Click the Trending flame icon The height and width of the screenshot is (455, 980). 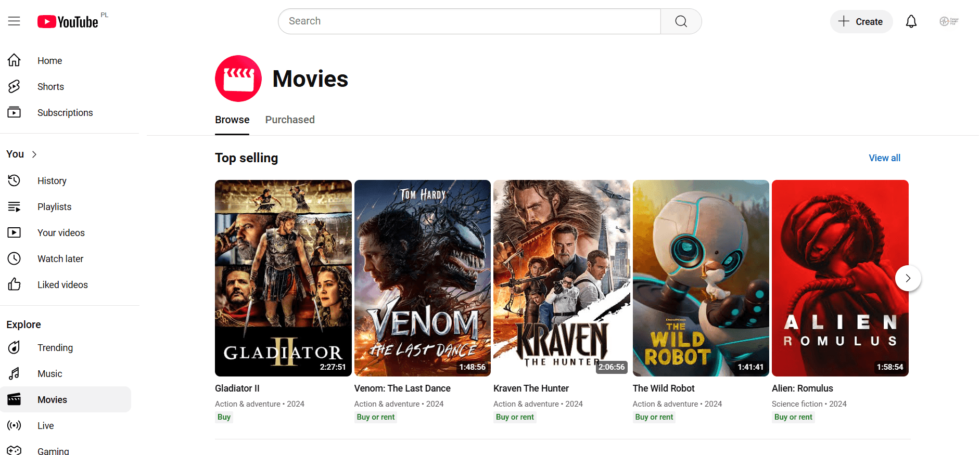pyautogui.click(x=14, y=347)
